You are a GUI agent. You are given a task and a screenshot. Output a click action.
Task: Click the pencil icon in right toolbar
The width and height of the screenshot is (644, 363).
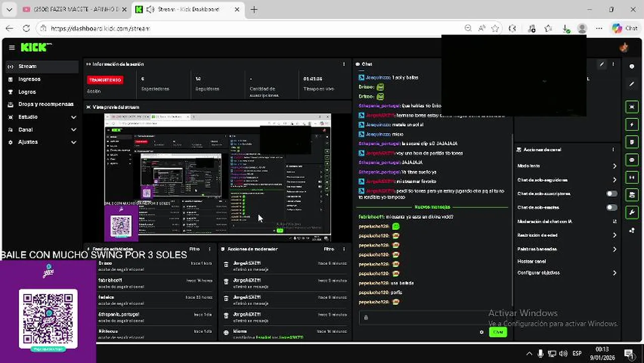[632, 84]
